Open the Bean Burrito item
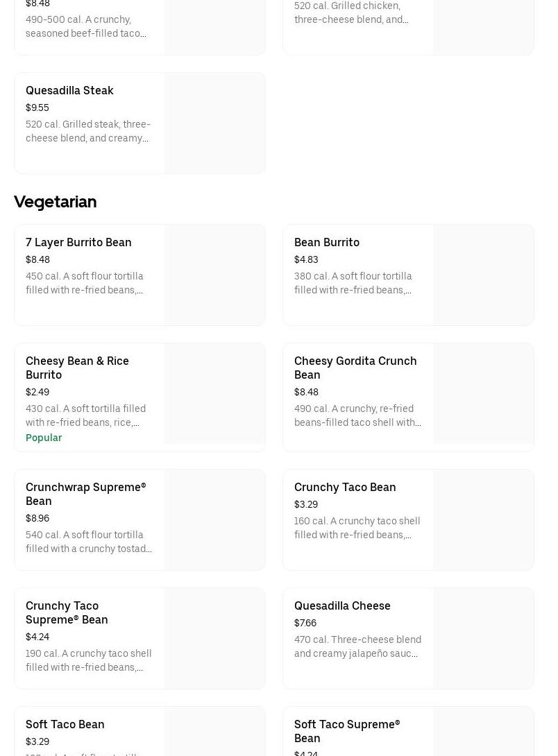The height and width of the screenshot is (756, 558). pos(327,242)
